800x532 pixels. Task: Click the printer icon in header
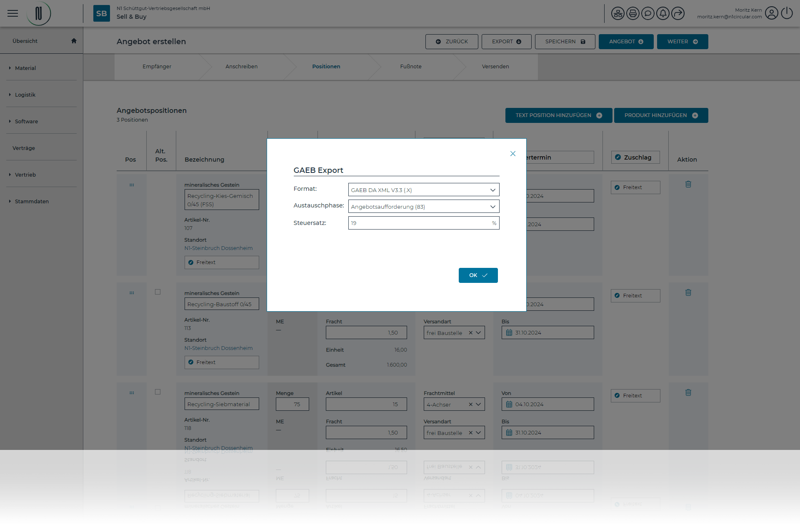632,13
